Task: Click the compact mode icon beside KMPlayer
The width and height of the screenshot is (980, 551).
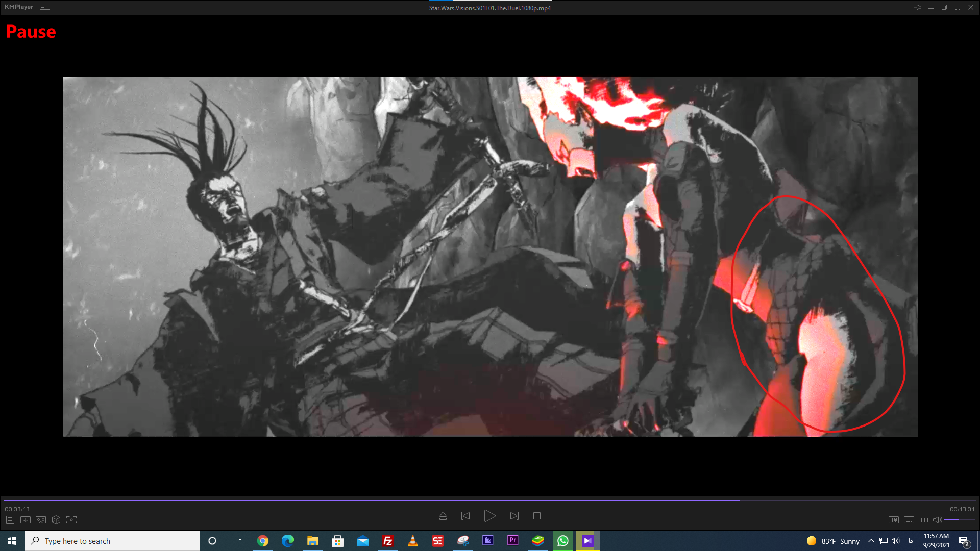Action: [45, 7]
